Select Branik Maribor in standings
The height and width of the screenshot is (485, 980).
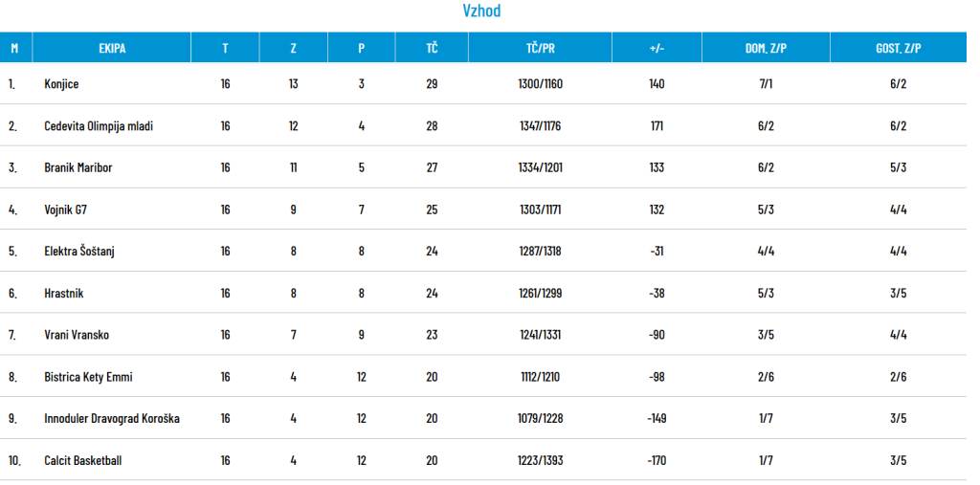point(78,167)
